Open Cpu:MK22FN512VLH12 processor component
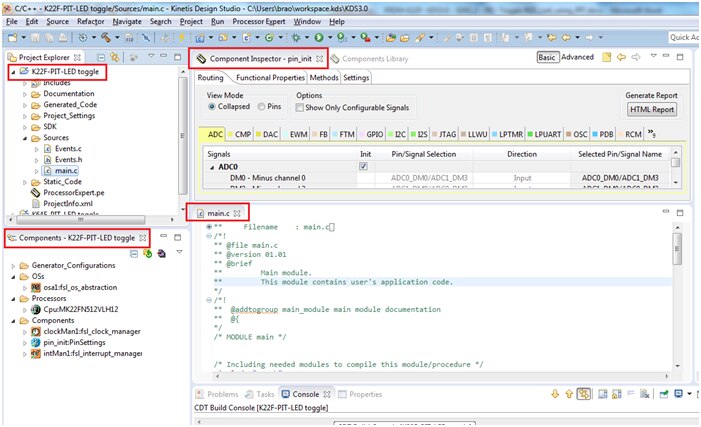Image resolution: width=701 pixels, height=427 pixels. 81,309
